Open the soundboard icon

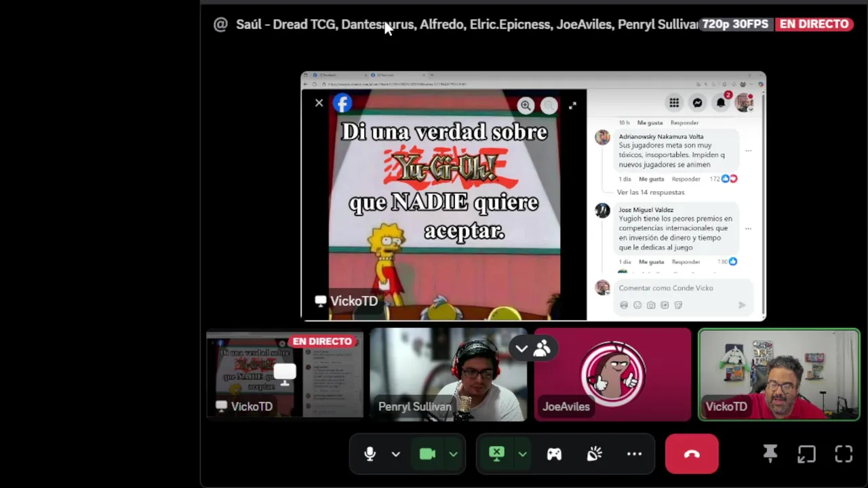point(594,454)
